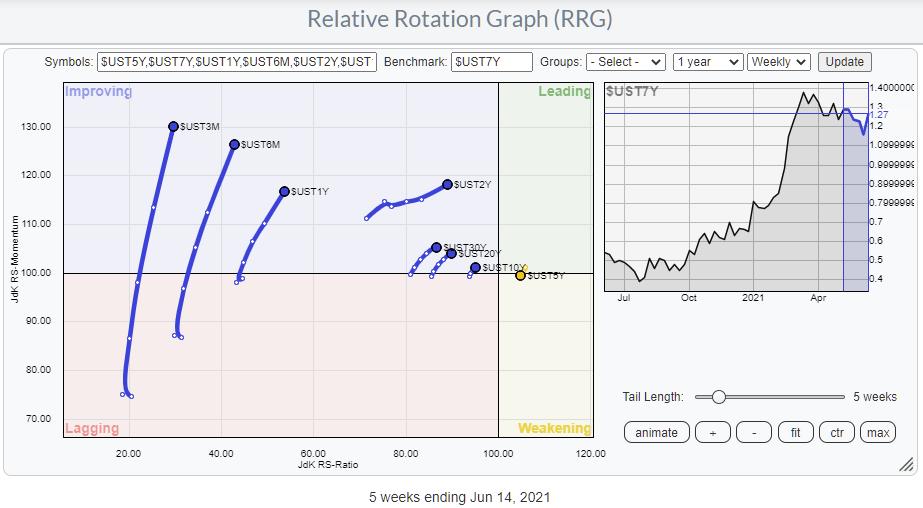Click the ctr center button
The height and width of the screenshot is (508, 923).
[x=837, y=432]
